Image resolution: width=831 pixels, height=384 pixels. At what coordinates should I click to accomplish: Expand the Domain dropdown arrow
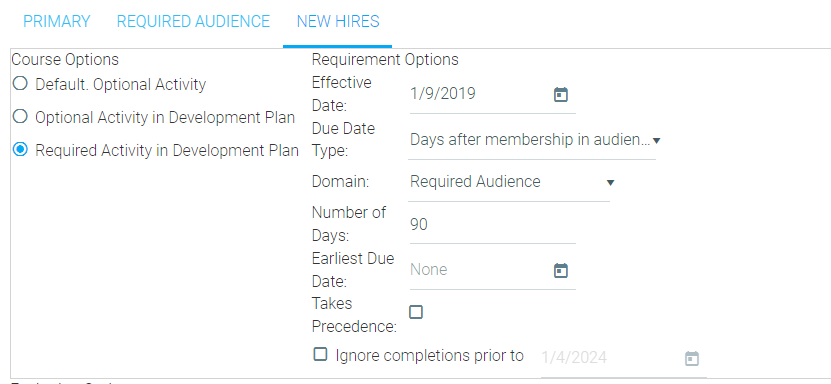click(x=610, y=183)
